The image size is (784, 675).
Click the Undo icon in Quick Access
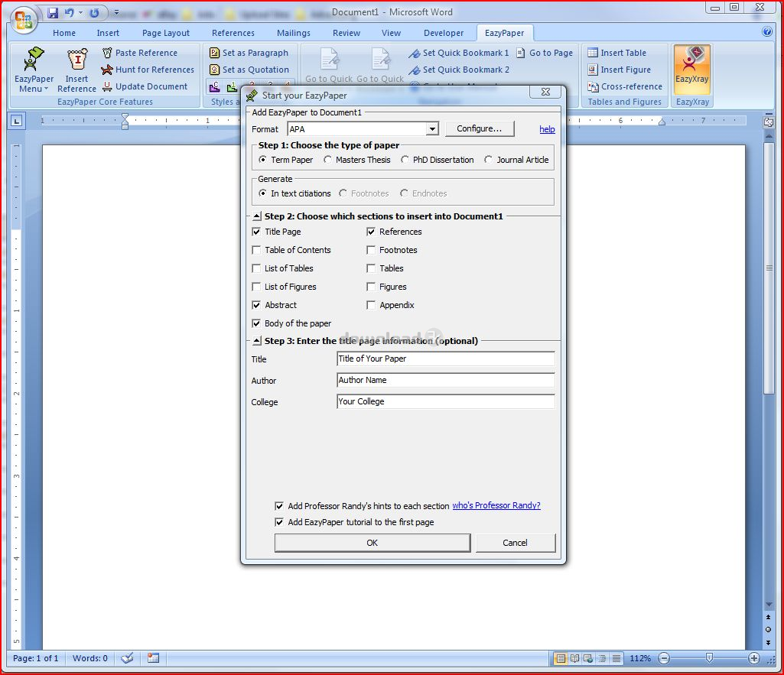pyautogui.click(x=69, y=13)
